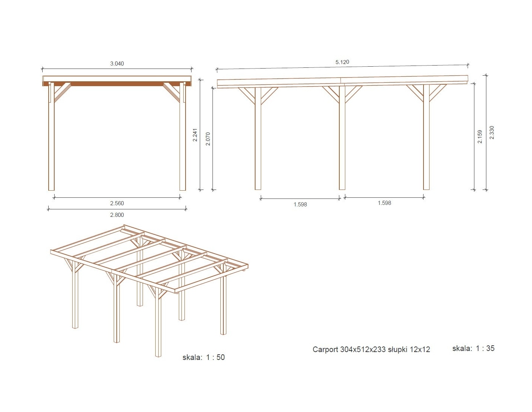
Task: Click the 2.241 height dimension label
Action: [x=195, y=135]
